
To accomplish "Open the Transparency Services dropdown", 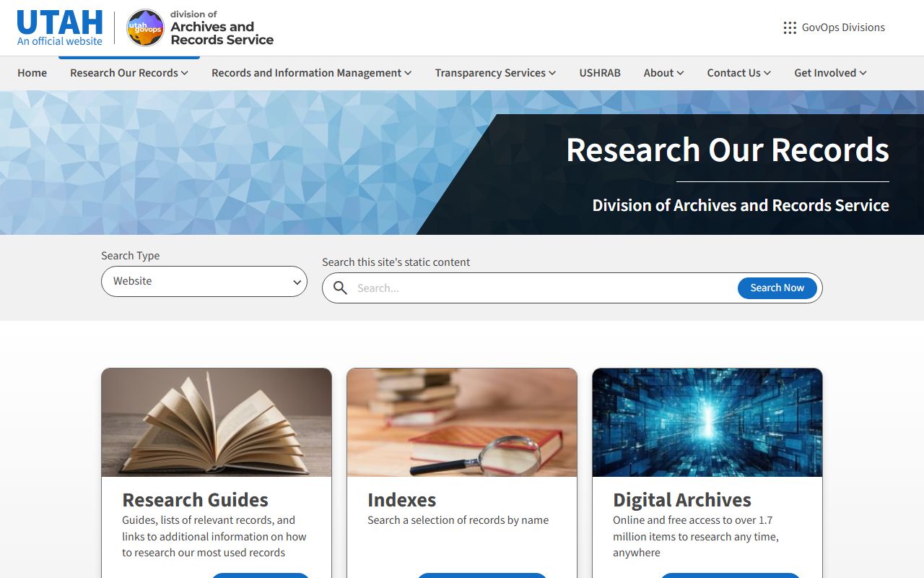I will pos(494,73).
